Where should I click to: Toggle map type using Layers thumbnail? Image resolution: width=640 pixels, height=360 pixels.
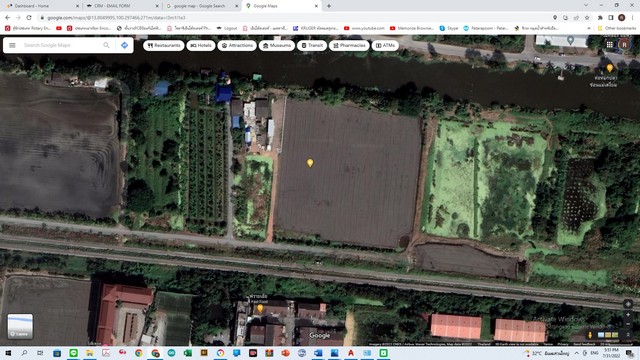tap(20, 326)
